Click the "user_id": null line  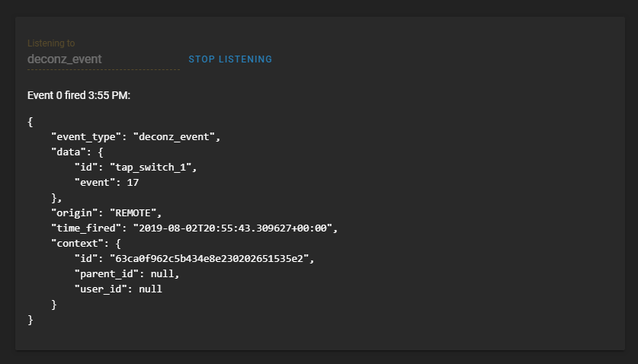[118, 289]
